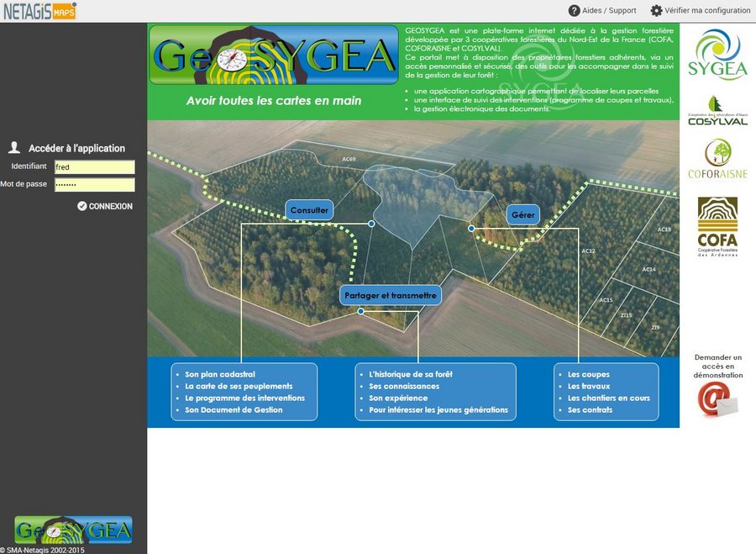Viewport: 756px width, 554px height.
Task: Click the Consulter label on the map
Action: tap(309, 210)
